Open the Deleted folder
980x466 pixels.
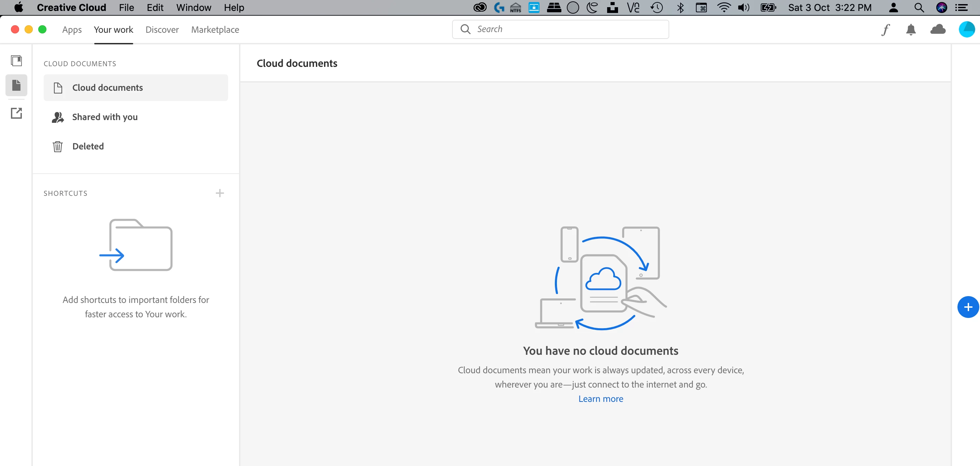(88, 146)
